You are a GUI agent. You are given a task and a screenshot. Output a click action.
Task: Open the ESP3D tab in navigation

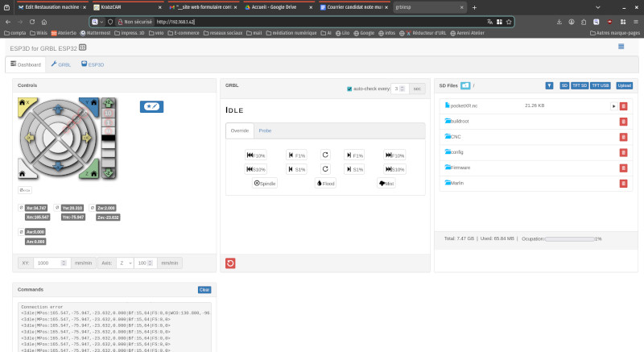(93, 64)
